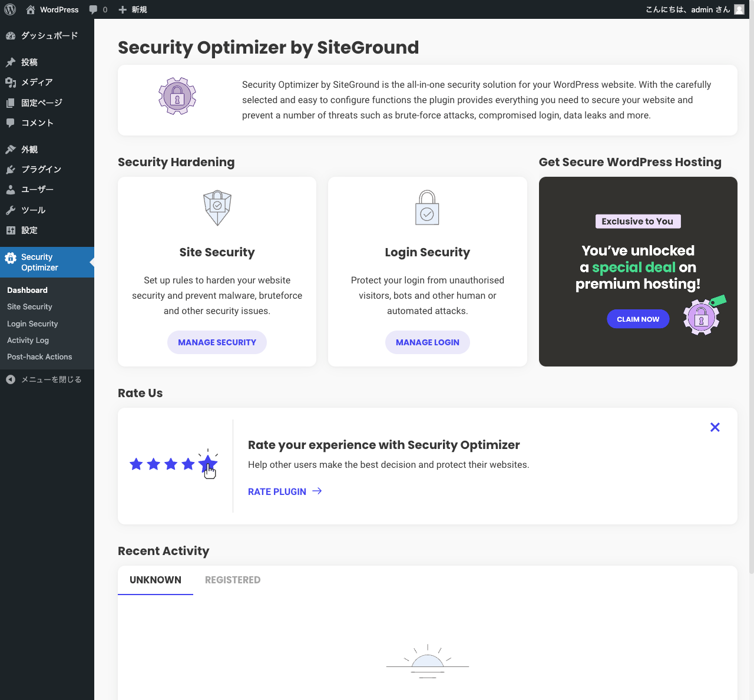The image size is (754, 700).
Task: Open the 投稿 posts menu
Action: click(x=47, y=62)
